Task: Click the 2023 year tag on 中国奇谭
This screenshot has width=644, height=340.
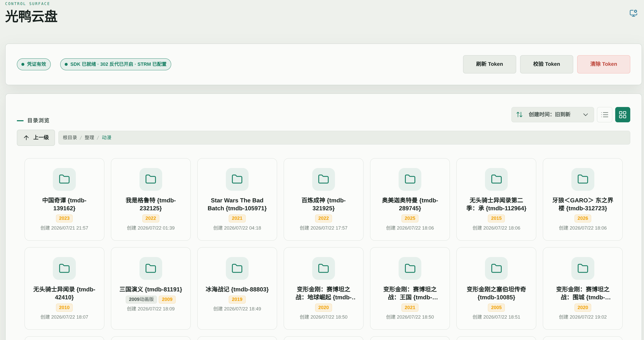Action: (64, 218)
